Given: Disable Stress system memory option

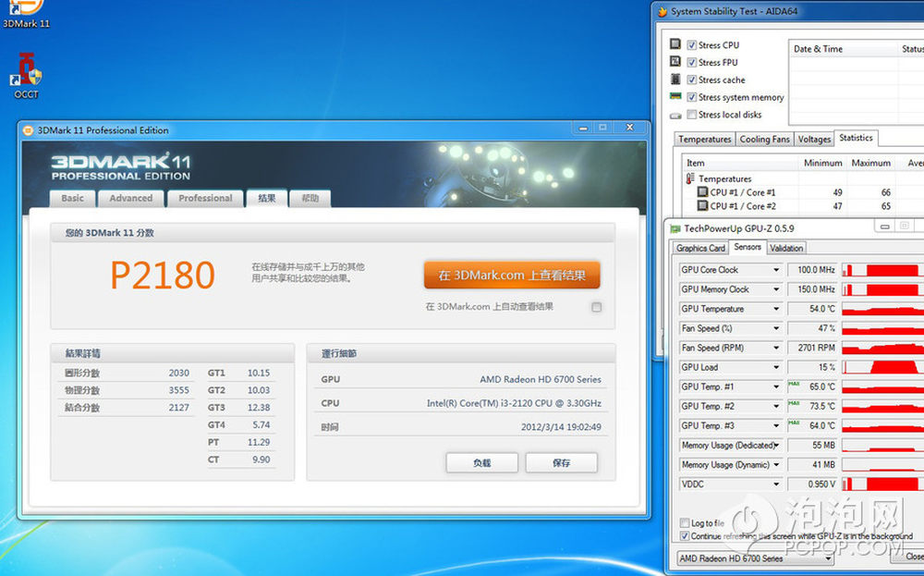Looking at the screenshot, I should click(692, 97).
